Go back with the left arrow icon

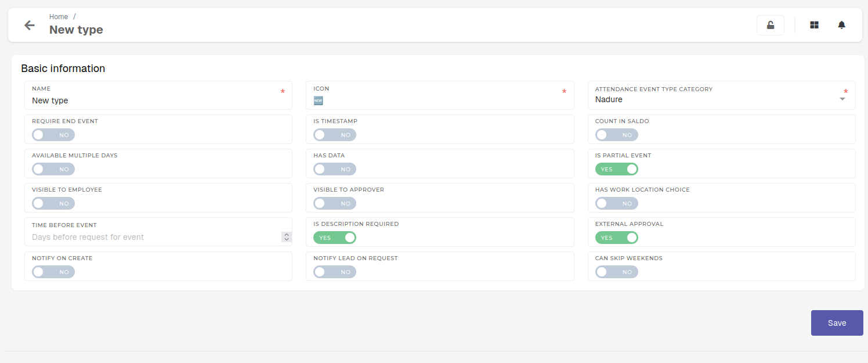[x=29, y=25]
